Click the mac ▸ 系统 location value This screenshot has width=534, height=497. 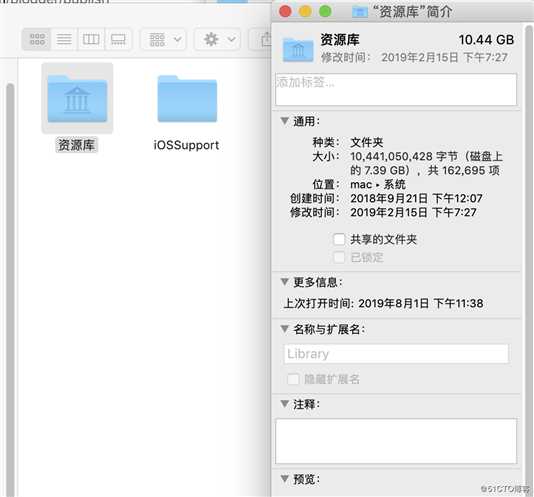tap(378, 185)
